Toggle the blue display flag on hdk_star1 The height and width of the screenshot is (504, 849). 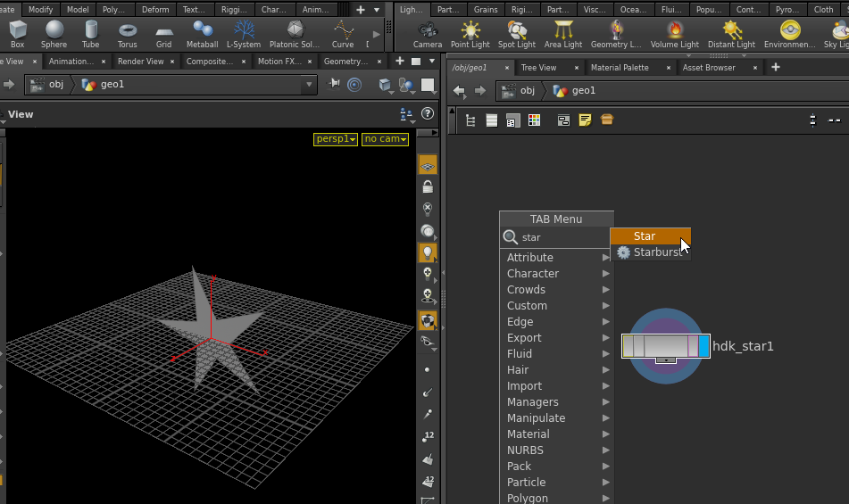pyautogui.click(x=704, y=346)
